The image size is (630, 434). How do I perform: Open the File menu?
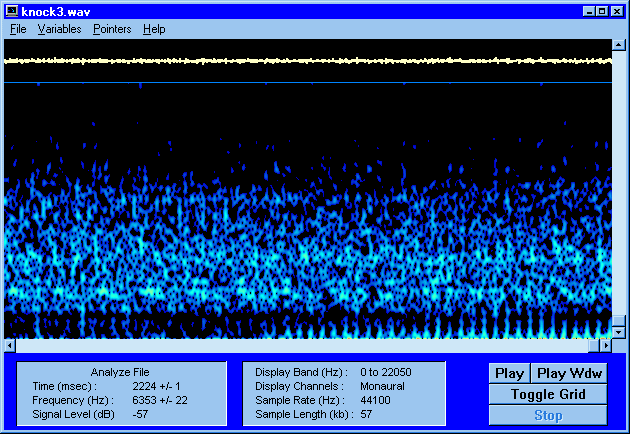tap(18, 29)
